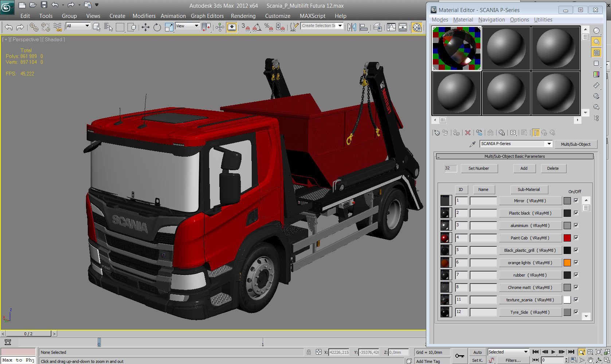Activate the Select and Uniform Scale tool
The width and height of the screenshot is (611, 364).
click(x=169, y=27)
